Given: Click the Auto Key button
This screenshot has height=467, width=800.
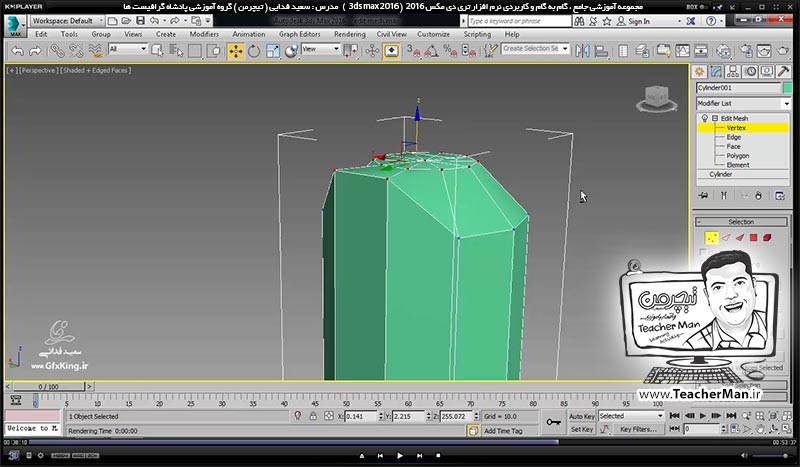Looking at the screenshot, I should [x=582, y=416].
